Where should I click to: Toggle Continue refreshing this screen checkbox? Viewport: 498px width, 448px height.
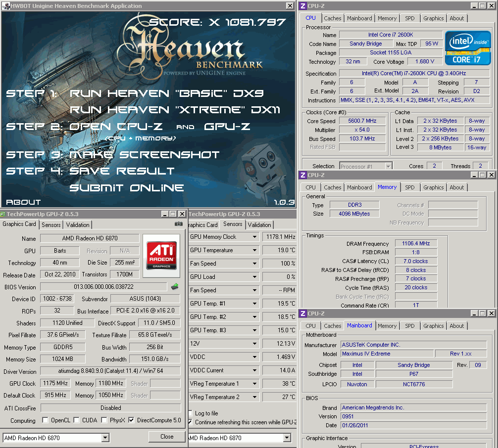(x=190, y=422)
